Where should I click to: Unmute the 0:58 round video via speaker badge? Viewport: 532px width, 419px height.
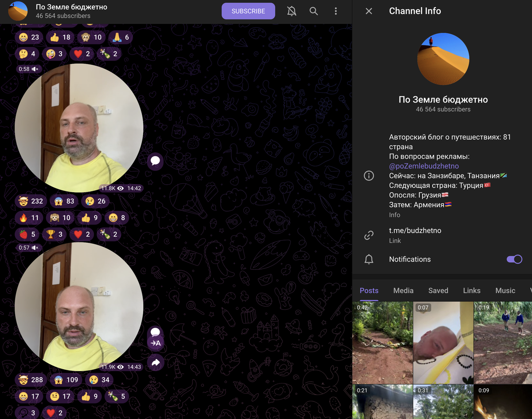29,69
